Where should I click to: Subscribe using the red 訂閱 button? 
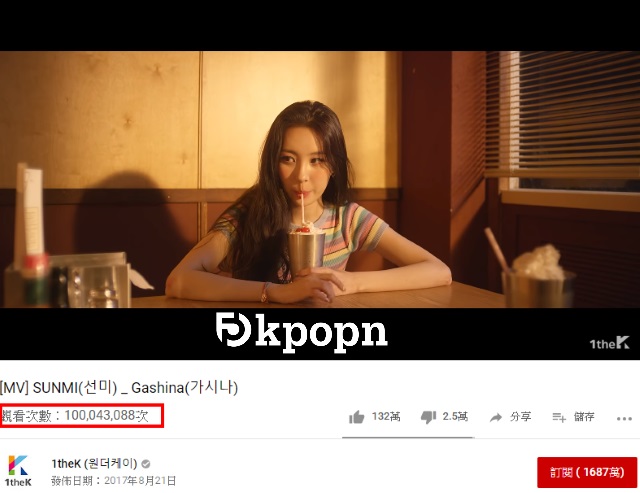point(587,472)
